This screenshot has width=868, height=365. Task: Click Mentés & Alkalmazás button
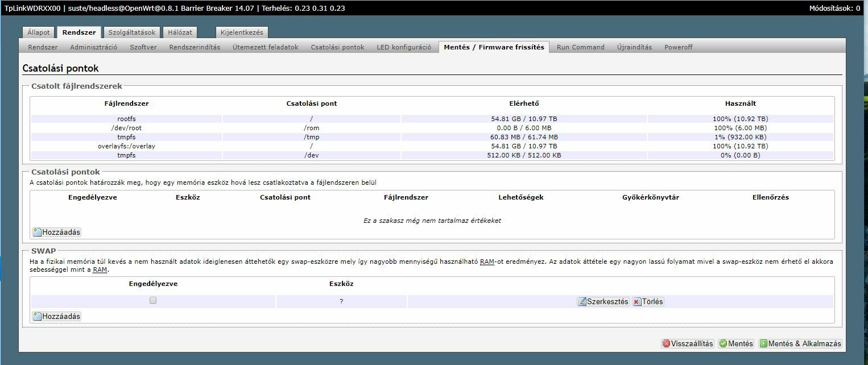click(800, 343)
